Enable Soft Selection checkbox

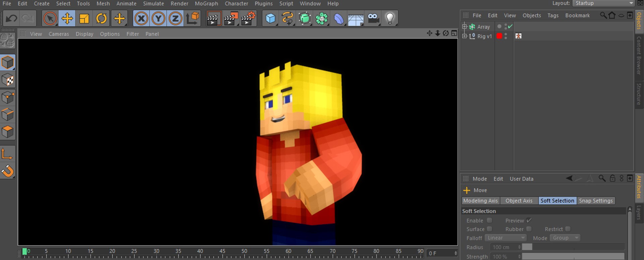[489, 220]
